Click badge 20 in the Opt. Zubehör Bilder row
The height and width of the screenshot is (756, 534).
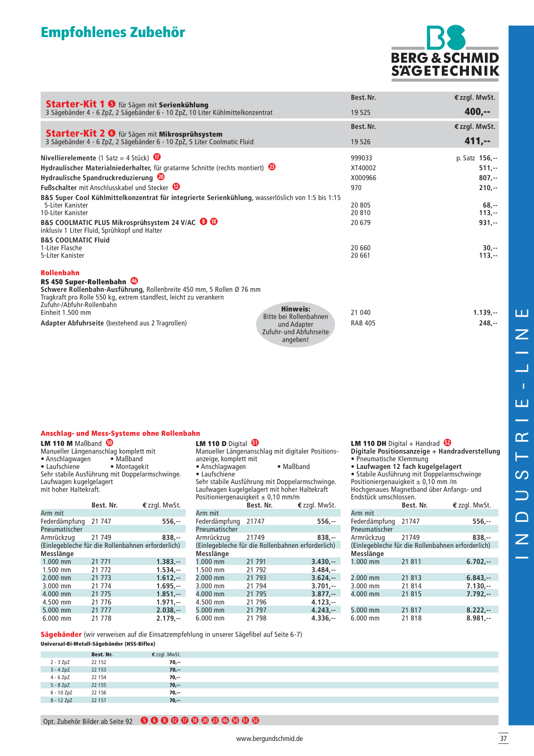[205, 720]
